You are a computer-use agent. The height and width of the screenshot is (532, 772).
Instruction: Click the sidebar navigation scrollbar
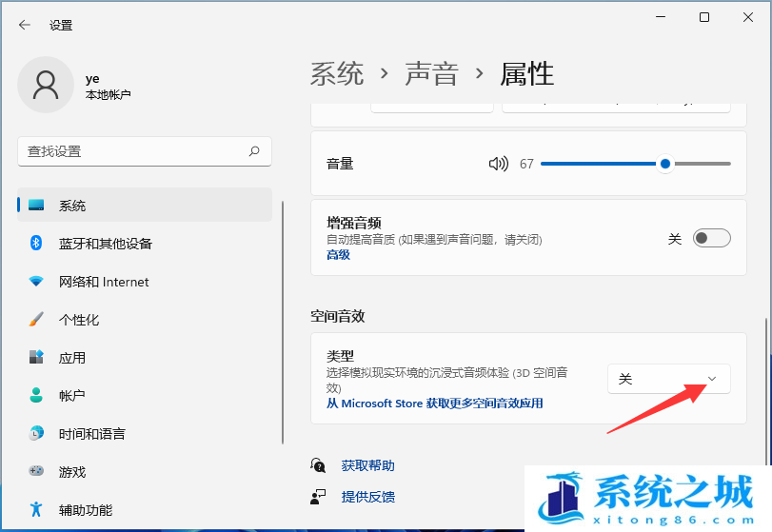(283, 323)
